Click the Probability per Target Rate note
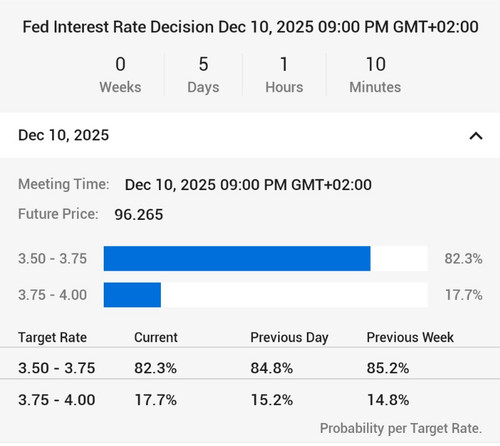 [x=401, y=429]
